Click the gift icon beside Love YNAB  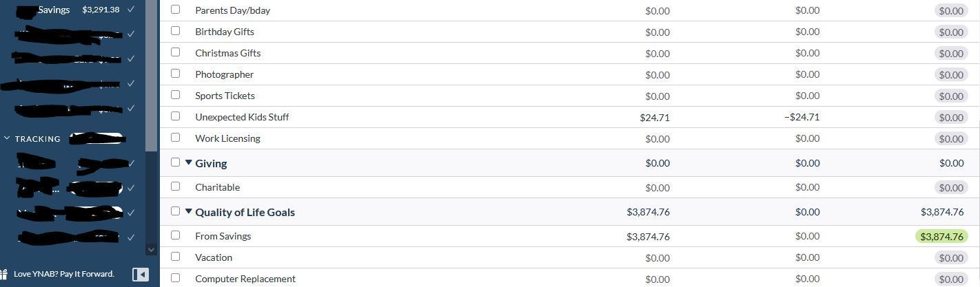(x=3, y=274)
